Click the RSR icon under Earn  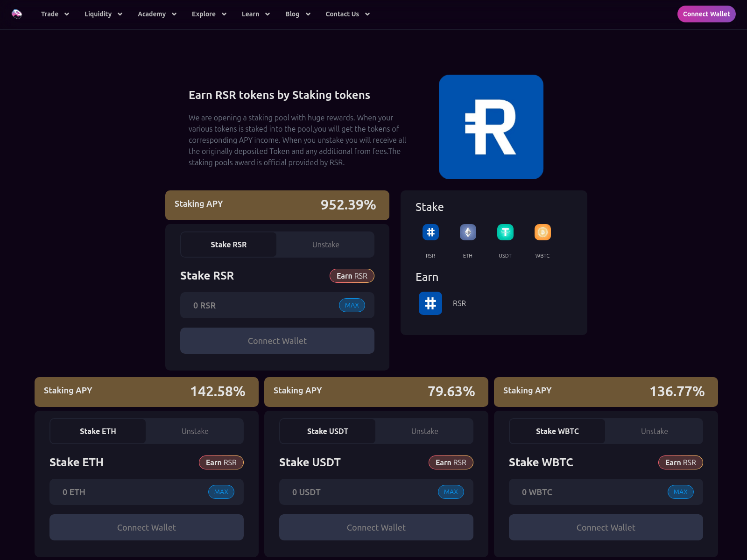pyautogui.click(x=430, y=303)
